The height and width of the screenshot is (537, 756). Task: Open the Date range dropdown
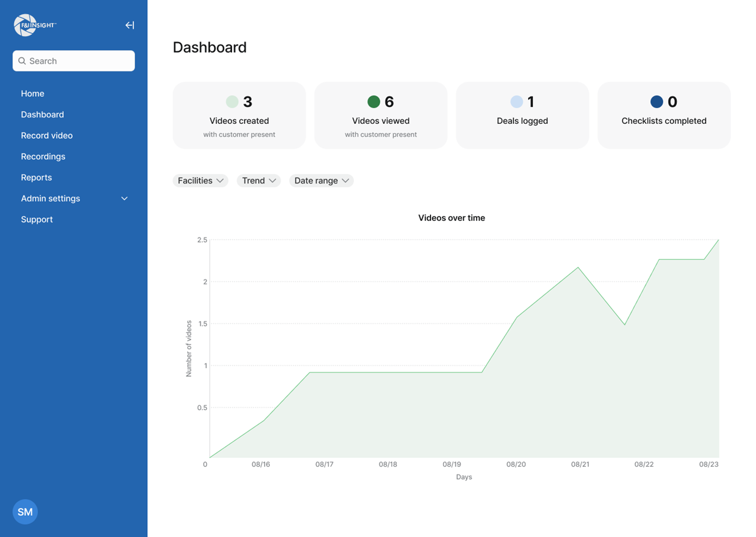321,181
